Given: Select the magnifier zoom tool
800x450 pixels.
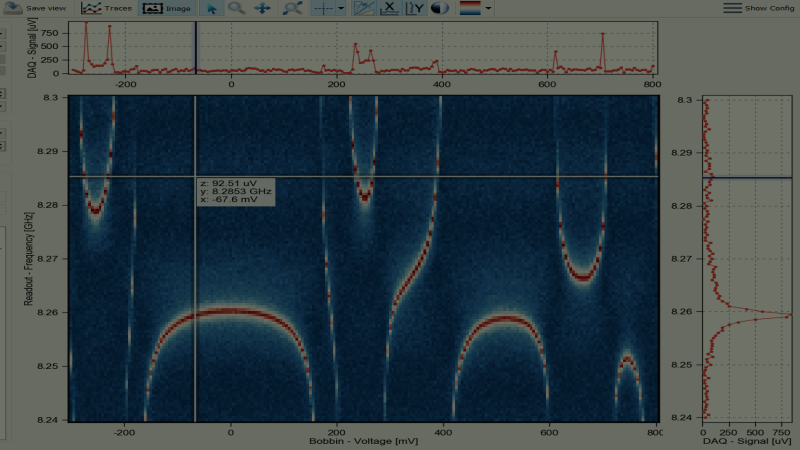Looking at the screenshot, I should pos(237,8).
